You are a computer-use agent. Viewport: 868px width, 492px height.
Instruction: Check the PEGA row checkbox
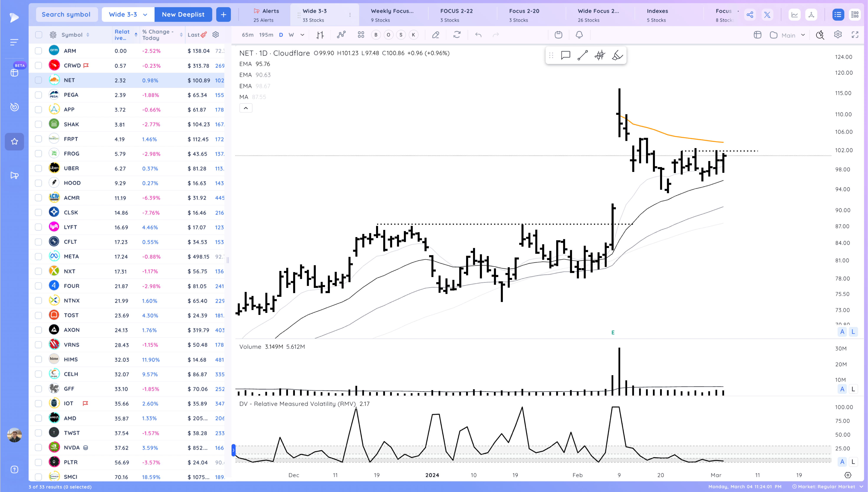[x=38, y=95]
